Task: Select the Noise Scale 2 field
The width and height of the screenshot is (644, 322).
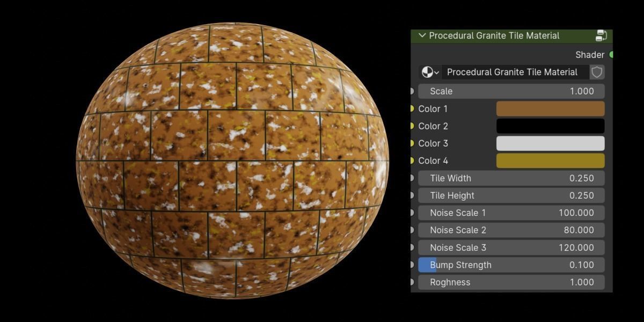Action: coord(511,230)
